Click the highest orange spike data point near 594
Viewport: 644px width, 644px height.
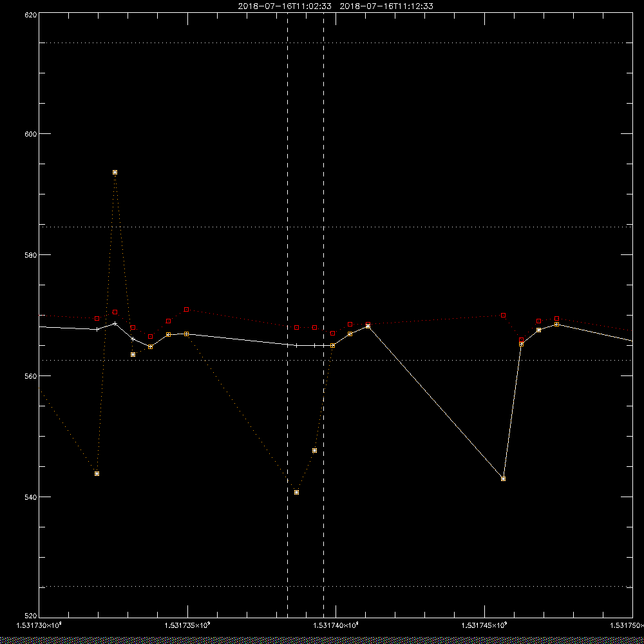115,173
